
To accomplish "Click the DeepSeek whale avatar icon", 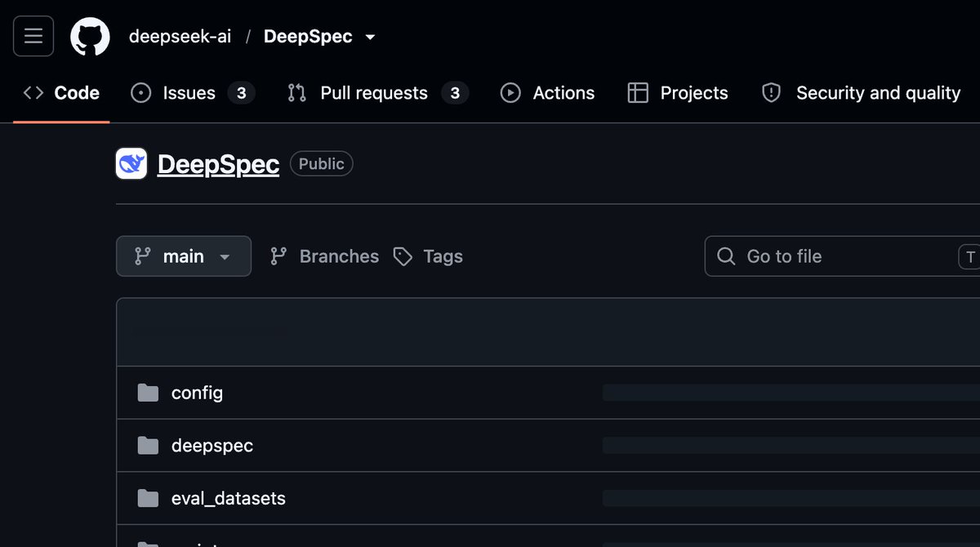I will point(131,164).
